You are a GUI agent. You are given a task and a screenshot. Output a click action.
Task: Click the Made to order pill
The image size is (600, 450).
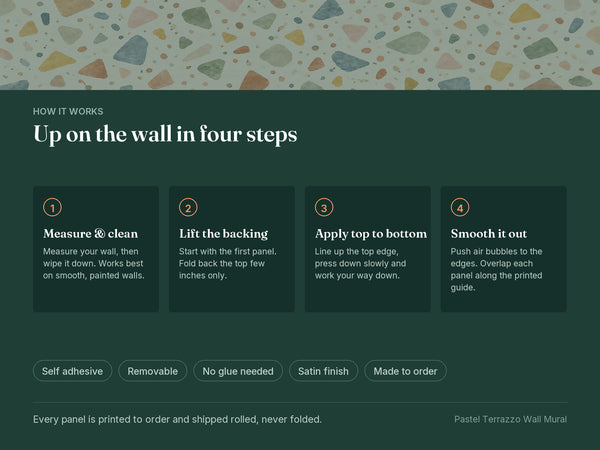coord(405,371)
